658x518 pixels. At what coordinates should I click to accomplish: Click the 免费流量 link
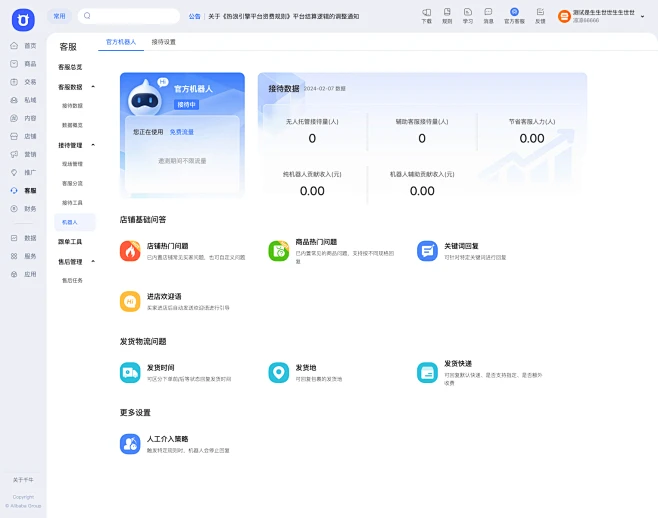[x=181, y=132]
